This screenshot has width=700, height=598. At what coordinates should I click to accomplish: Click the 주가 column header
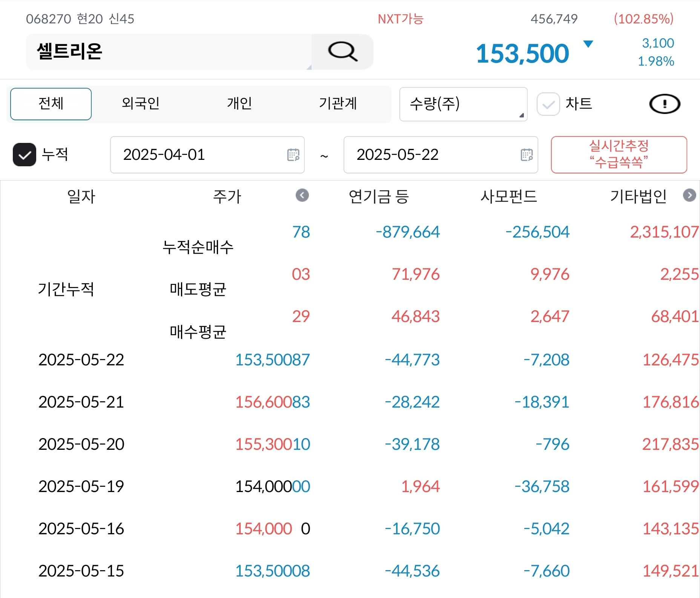tap(227, 196)
